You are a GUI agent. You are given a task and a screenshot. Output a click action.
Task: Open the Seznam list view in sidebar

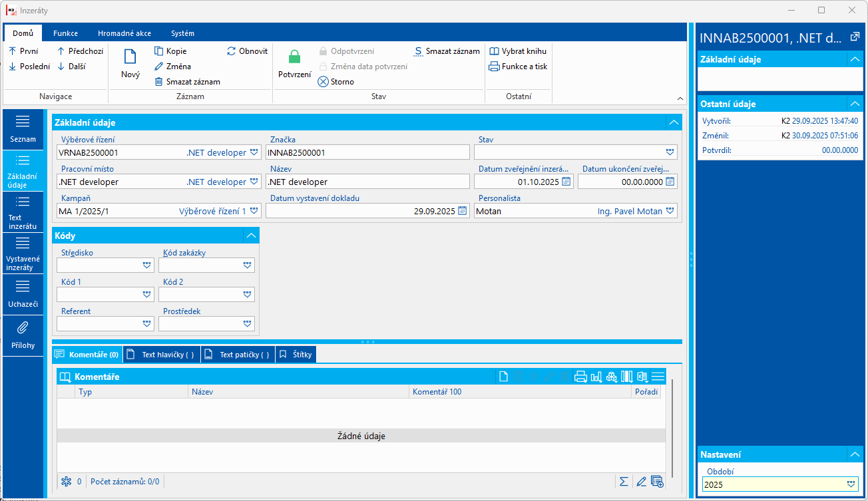point(23,130)
